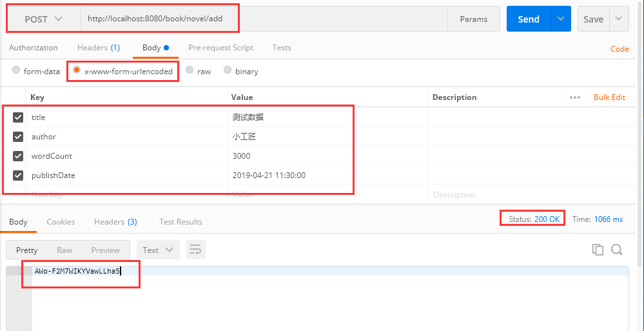The height and width of the screenshot is (331, 644).
Task: Click the publishDate key cell
Action: click(x=127, y=176)
